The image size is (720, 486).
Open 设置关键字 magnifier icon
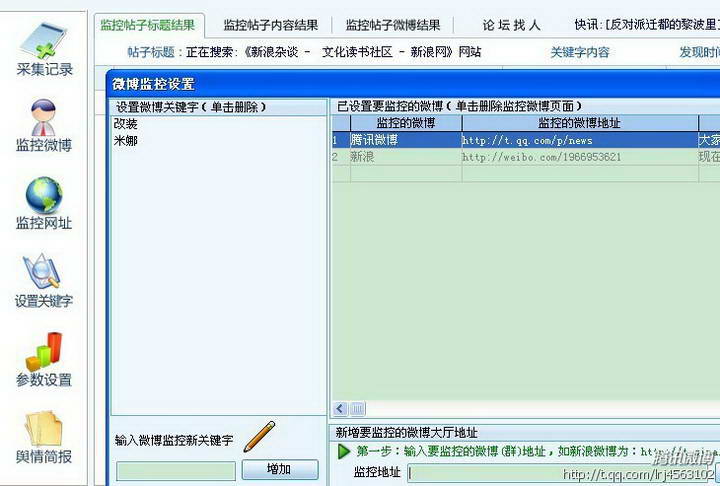point(44,273)
